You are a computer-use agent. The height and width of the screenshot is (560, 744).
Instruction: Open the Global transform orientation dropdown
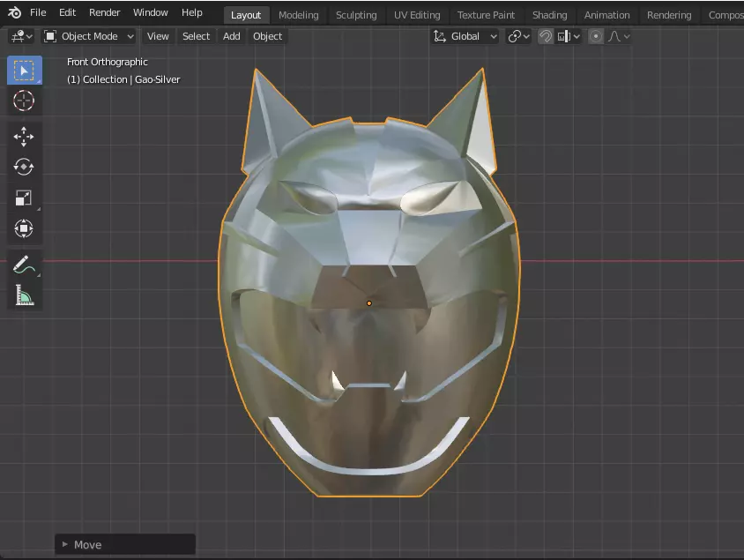click(465, 36)
